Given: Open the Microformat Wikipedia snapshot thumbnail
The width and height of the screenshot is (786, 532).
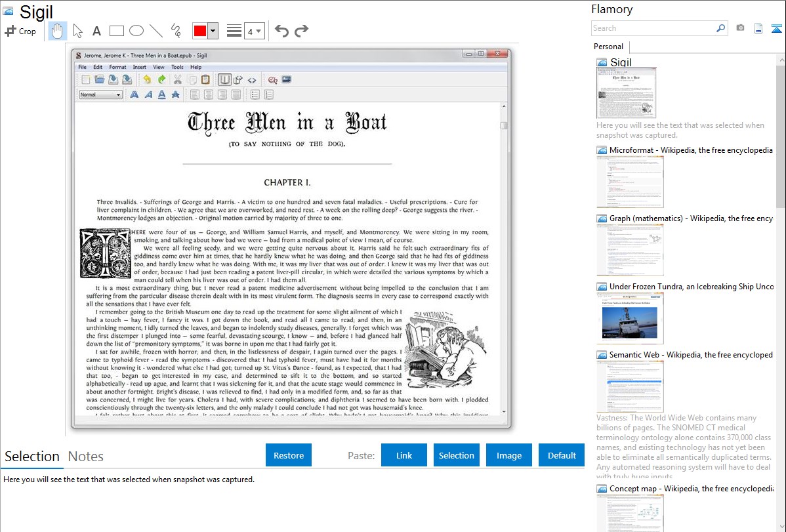Looking at the screenshot, I should (630, 182).
